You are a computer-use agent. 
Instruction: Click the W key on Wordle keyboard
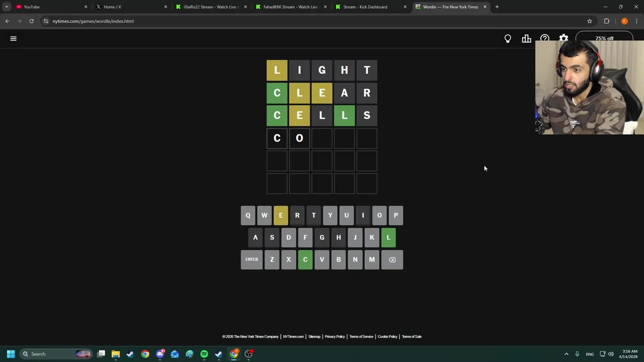[x=264, y=215]
